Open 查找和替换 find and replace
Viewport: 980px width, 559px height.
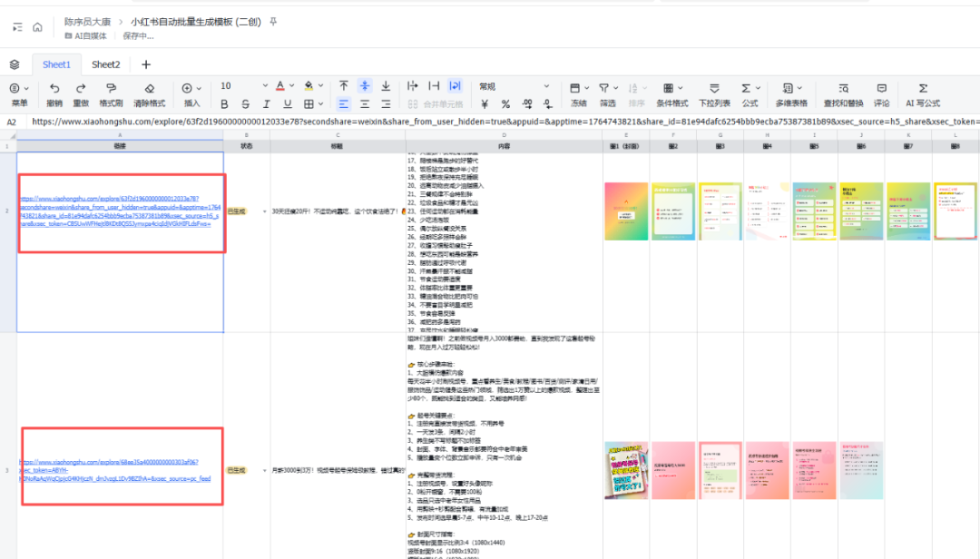click(843, 94)
